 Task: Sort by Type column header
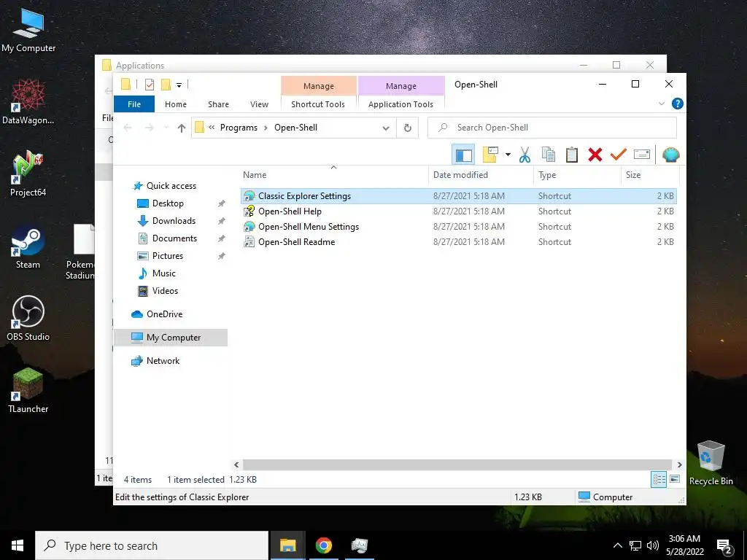pyautogui.click(x=578, y=175)
